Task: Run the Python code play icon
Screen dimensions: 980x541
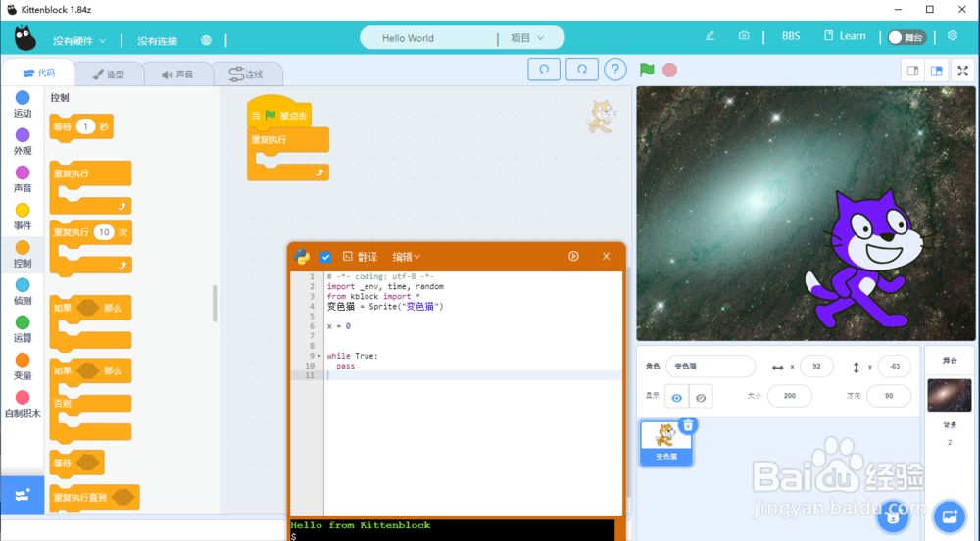Action: coord(573,256)
